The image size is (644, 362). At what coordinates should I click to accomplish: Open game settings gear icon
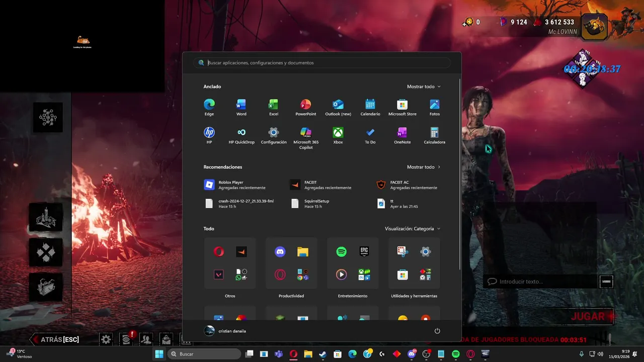pos(106,339)
